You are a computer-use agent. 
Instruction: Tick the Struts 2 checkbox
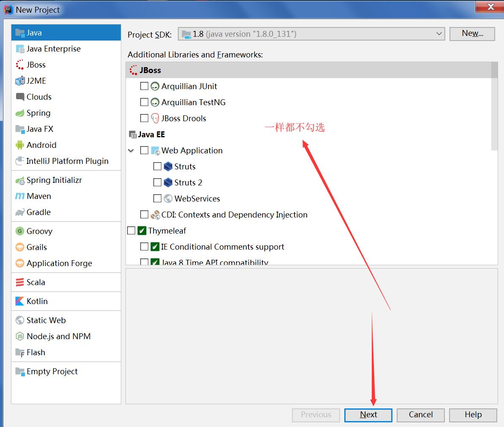pos(157,182)
